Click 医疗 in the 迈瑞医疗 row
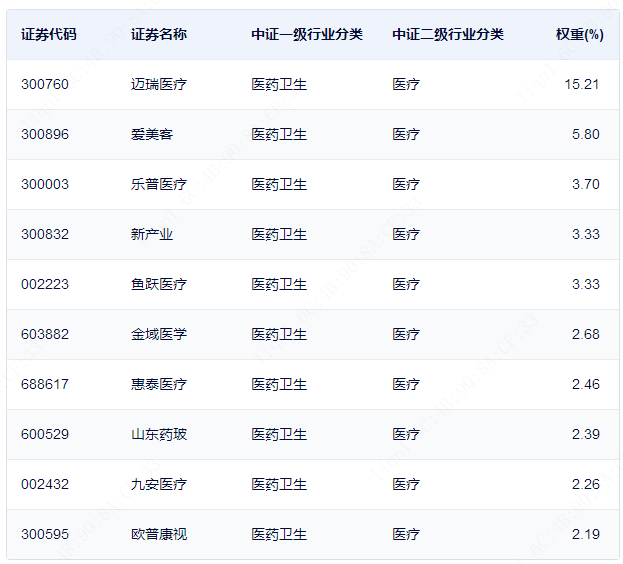The width and height of the screenshot is (623, 564). pos(406,84)
